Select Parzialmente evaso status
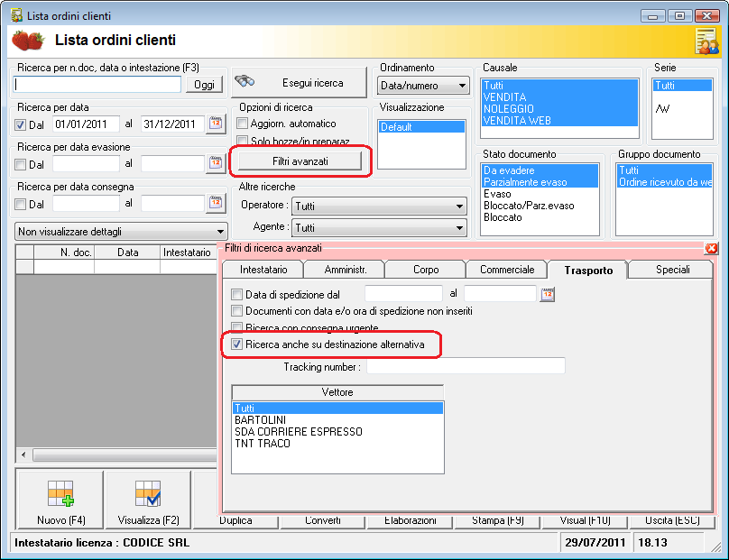Image resolution: width=729 pixels, height=560 pixels. [x=540, y=182]
